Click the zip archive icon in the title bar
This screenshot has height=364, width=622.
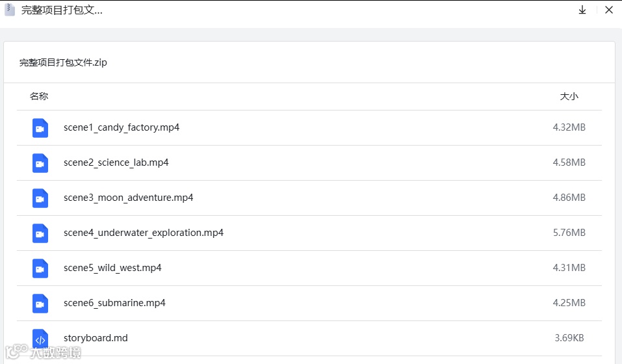10,10
